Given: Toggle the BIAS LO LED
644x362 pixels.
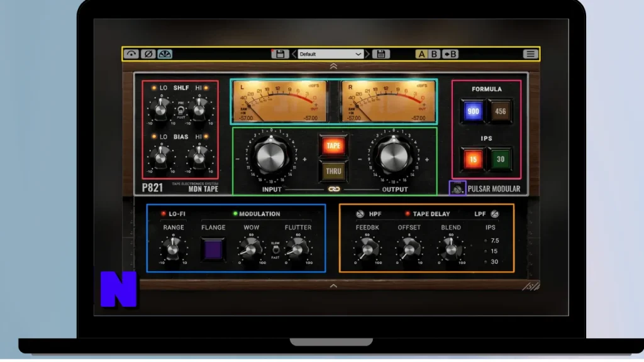Looking at the screenshot, I should point(154,136).
